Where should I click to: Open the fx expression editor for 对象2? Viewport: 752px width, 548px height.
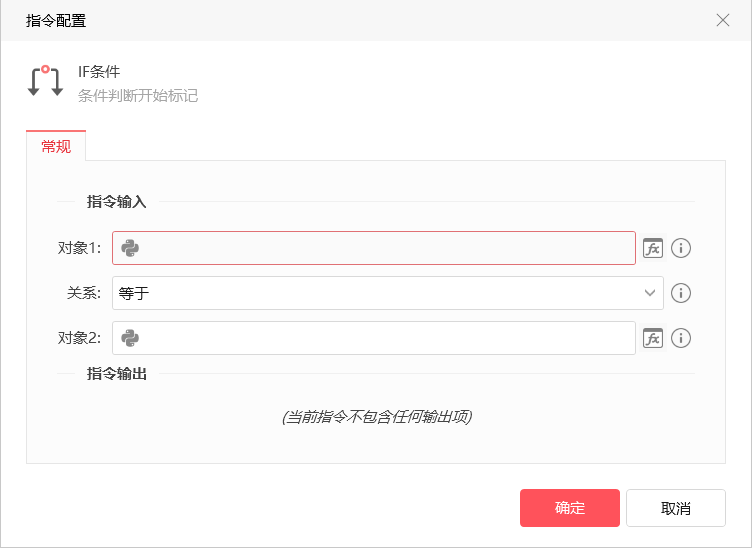(x=653, y=338)
